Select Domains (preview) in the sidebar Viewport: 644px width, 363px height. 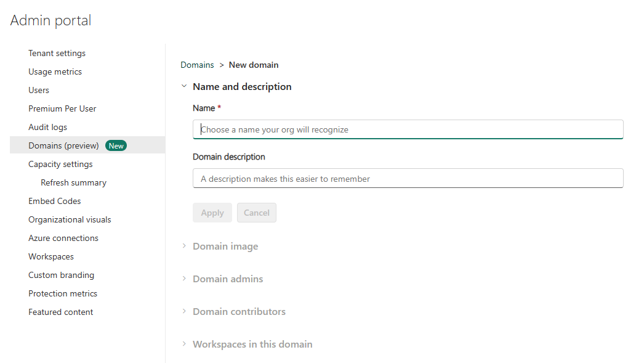pos(65,145)
